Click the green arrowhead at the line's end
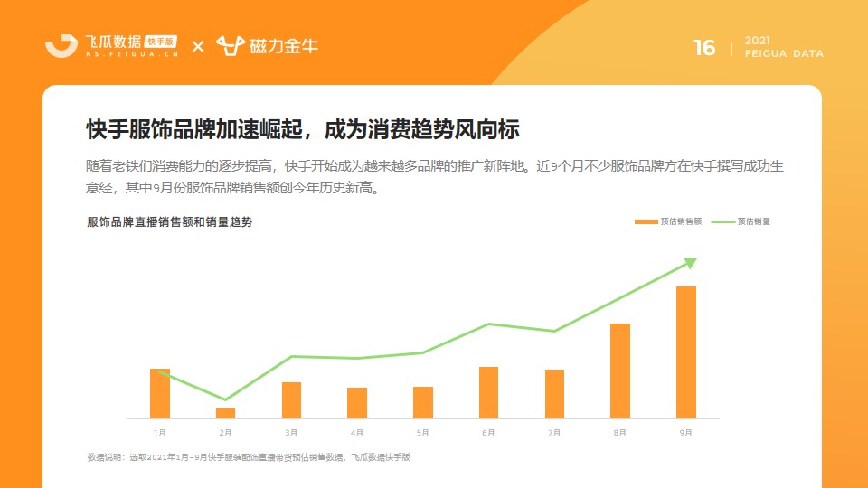Image resolution: width=868 pixels, height=488 pixels. point(690,263)
